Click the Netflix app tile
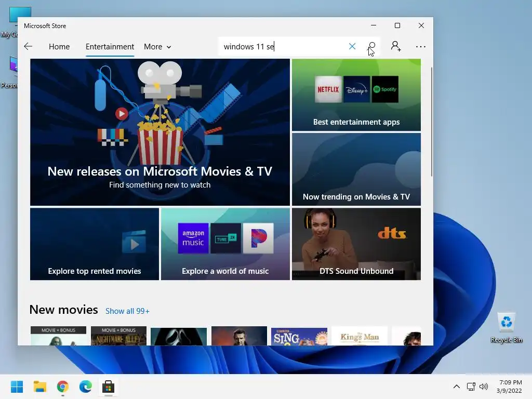The image size is (532, 399). [x=328, y=89]
